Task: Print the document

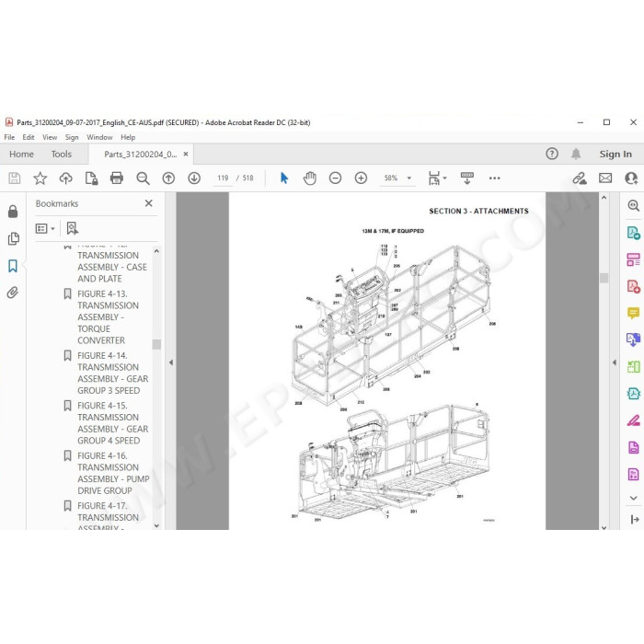Action: tap(117, 178)
